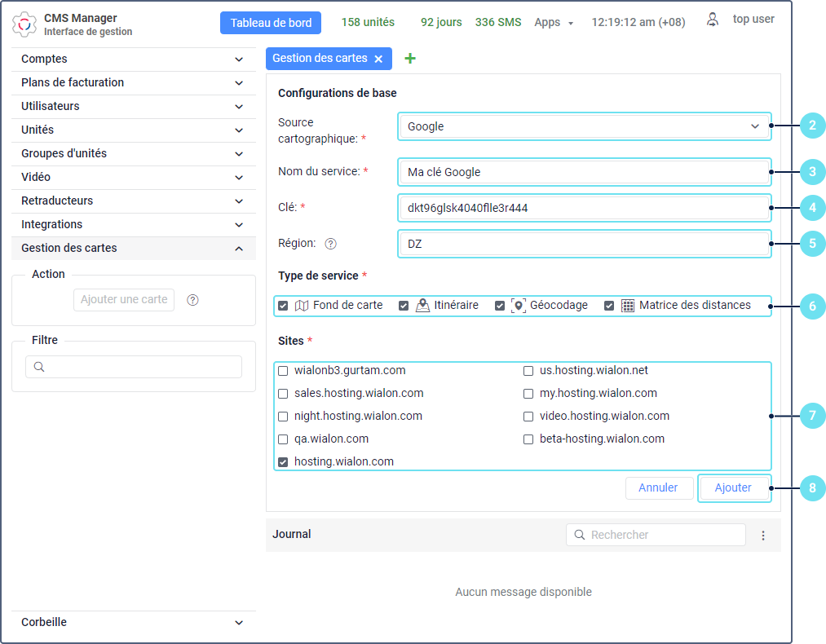
Task: Add a new tab with the plus icon
Action: point(410,59)
